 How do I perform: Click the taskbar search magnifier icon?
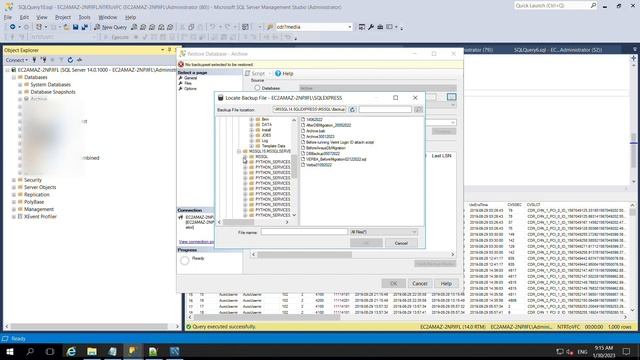30,351
